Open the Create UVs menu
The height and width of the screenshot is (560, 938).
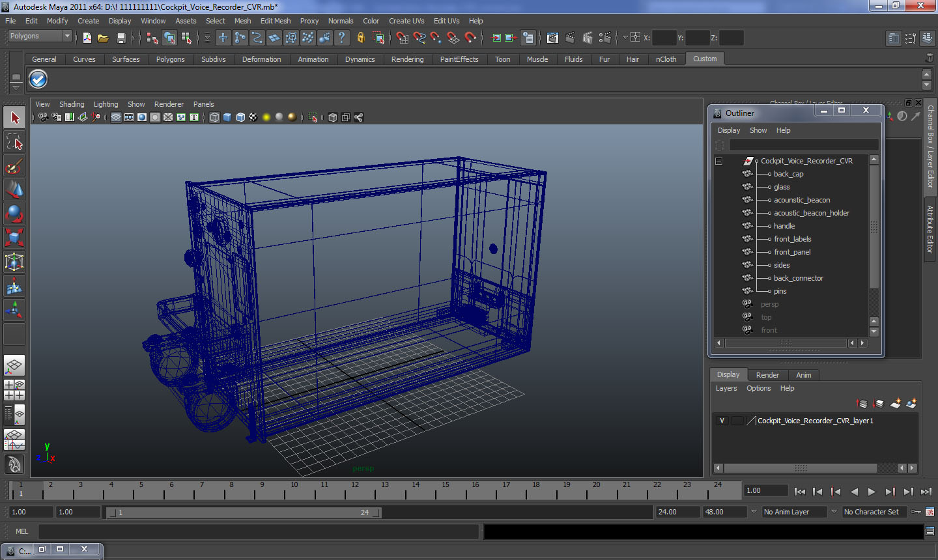pos(406,21)
